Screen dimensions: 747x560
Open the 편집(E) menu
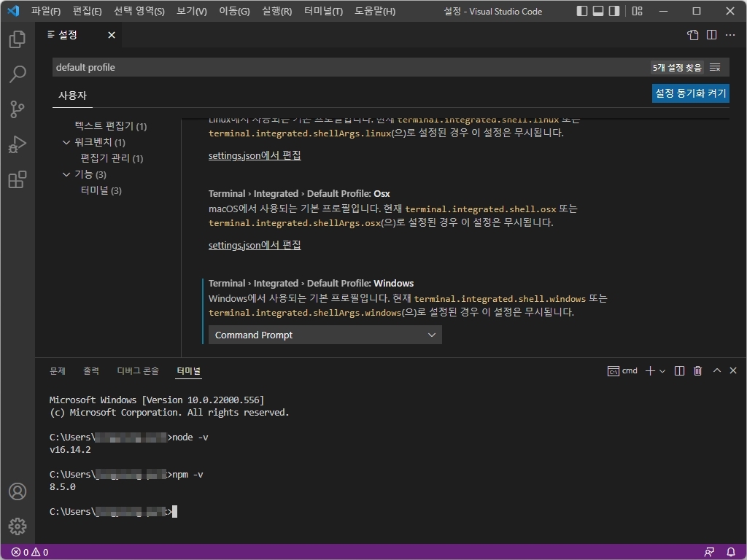pos(88,11)
